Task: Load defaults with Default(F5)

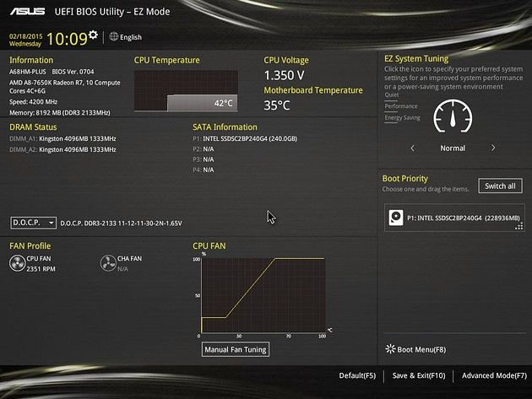Action: tap(357, 375)
